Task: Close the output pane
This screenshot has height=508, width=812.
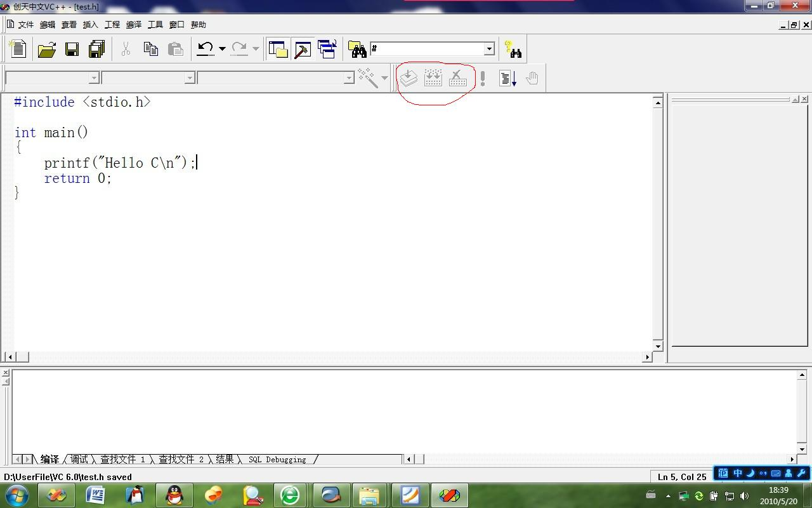Action: point(6,373)
